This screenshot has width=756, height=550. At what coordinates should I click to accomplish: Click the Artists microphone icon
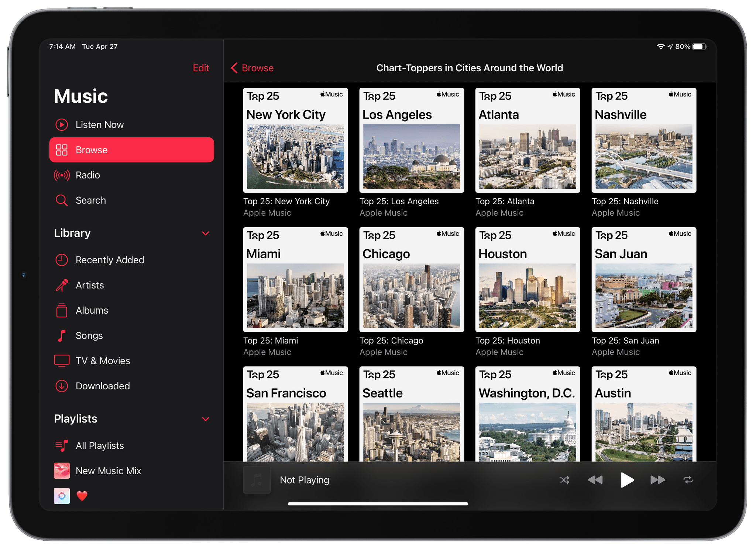[62, 285]
